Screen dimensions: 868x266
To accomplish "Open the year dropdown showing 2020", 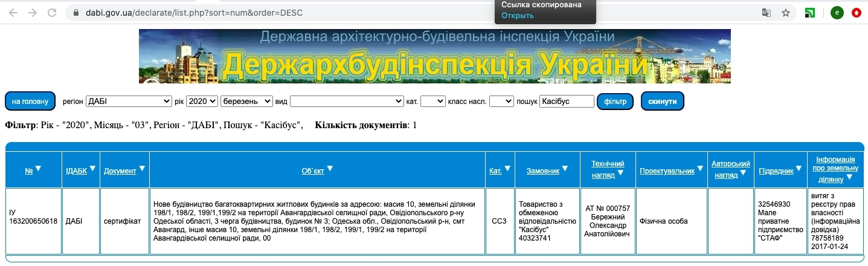I will [x=202, y=102].
